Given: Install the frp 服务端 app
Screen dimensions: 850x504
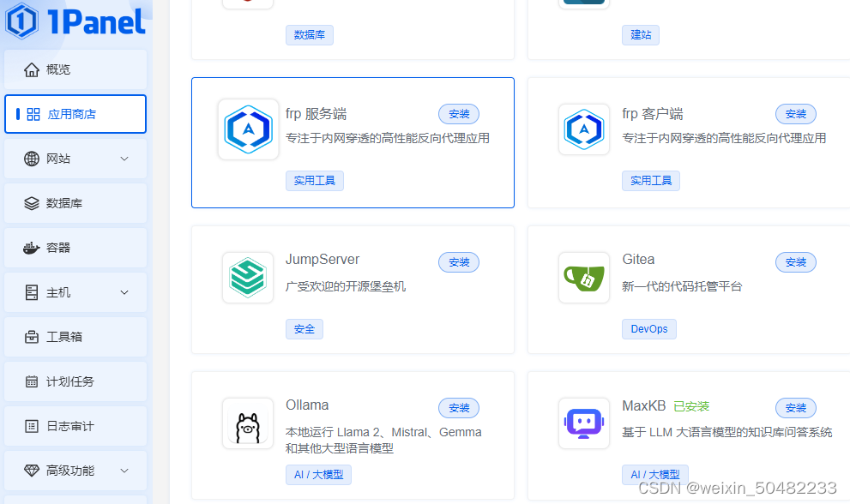Looking at the screenshot, I should point(459,114).
